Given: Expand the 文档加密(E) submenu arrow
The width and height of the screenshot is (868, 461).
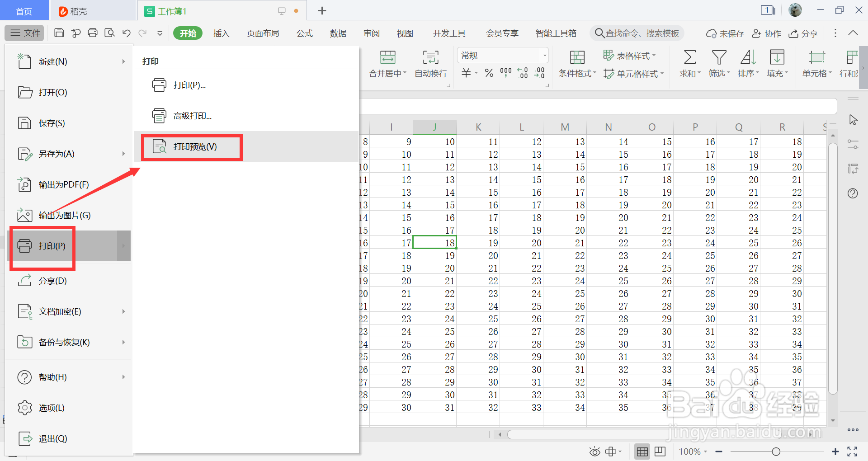Looking at the screenshot, I should 123,311.
